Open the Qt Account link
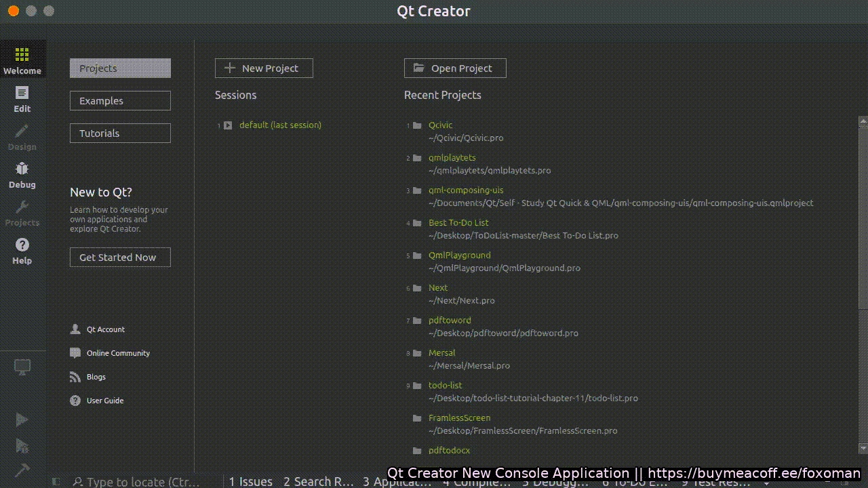 pyautogui.click(x=106, y=329)
